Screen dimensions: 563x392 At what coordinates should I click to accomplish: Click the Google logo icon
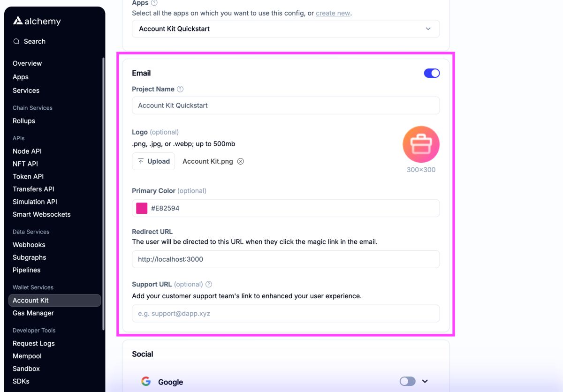point(146,382)
